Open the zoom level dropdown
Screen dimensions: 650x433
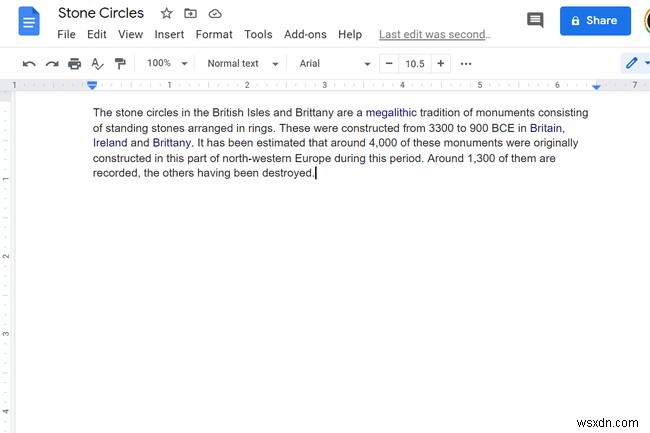(x=167, y=64)
